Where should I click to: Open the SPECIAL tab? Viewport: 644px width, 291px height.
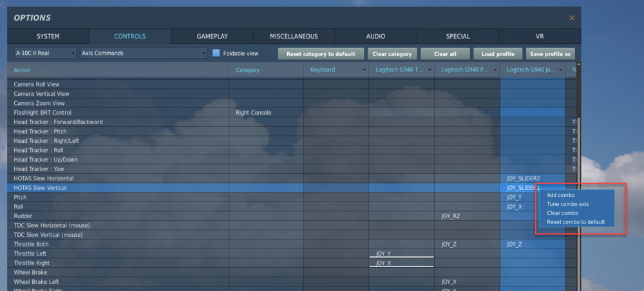pos(458,36)
